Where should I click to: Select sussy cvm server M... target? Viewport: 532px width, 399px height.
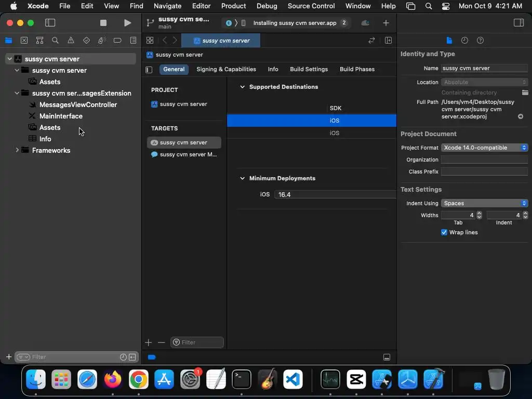(x=184, y=154)
